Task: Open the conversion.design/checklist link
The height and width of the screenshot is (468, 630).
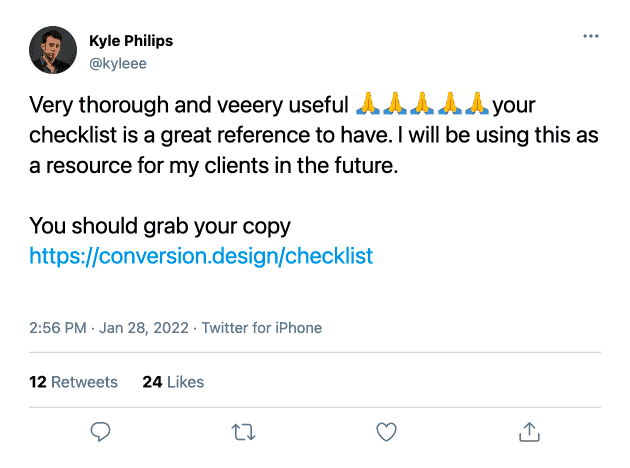Action: [x=201, y=255]
